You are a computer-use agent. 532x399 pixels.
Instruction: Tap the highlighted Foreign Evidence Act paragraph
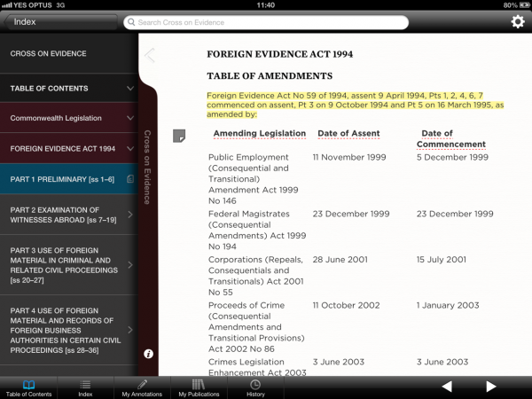(x=356, y=105)
